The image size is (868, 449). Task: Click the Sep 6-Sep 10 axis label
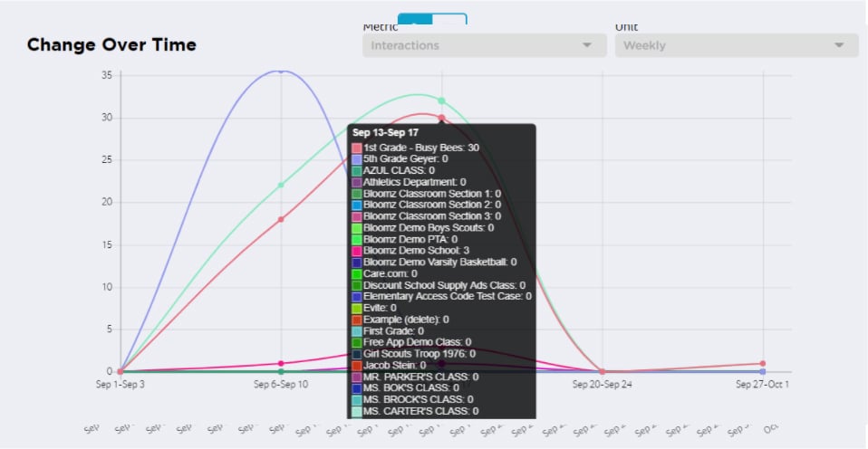pyautogui.click(x=280, y=384)
